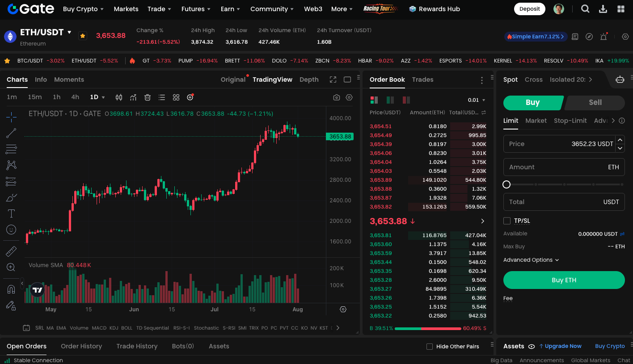
Task: Open the trading bot robot icon
Action: [x=620, y=79]
